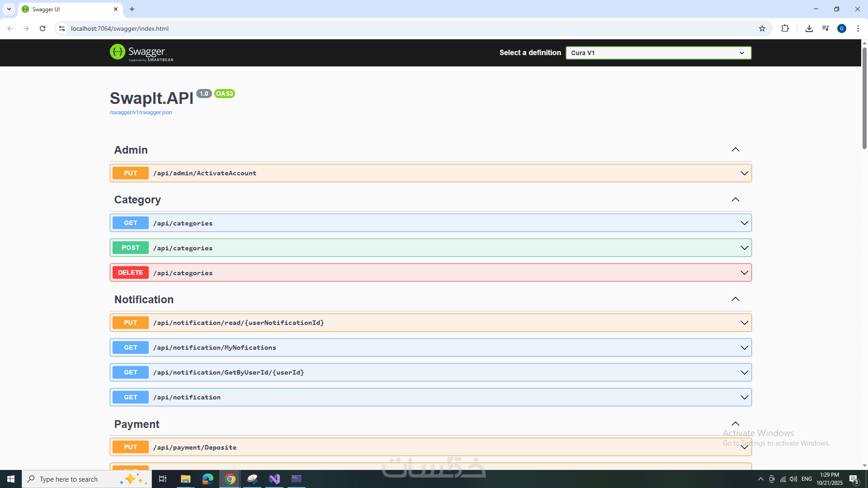Click the POST /api/categories method button
Screen dimensions: 868x488
[x=130, y=248]
